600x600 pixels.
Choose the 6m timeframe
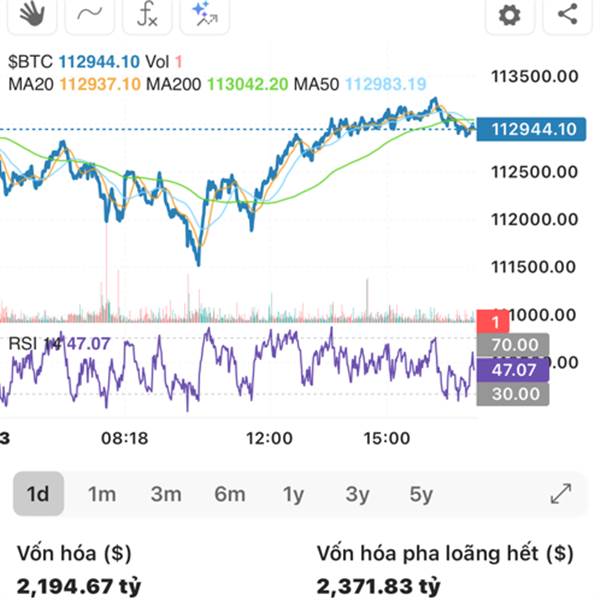pos(230,494)
